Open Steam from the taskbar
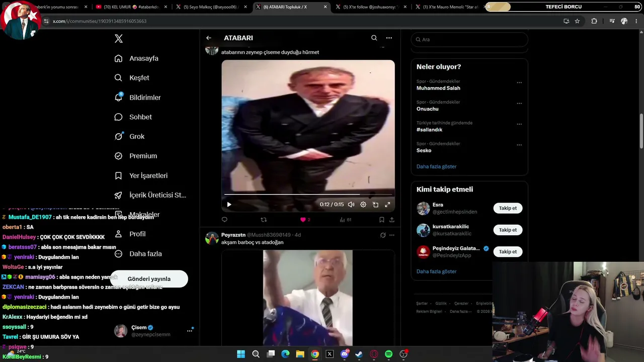 point(359,354)
